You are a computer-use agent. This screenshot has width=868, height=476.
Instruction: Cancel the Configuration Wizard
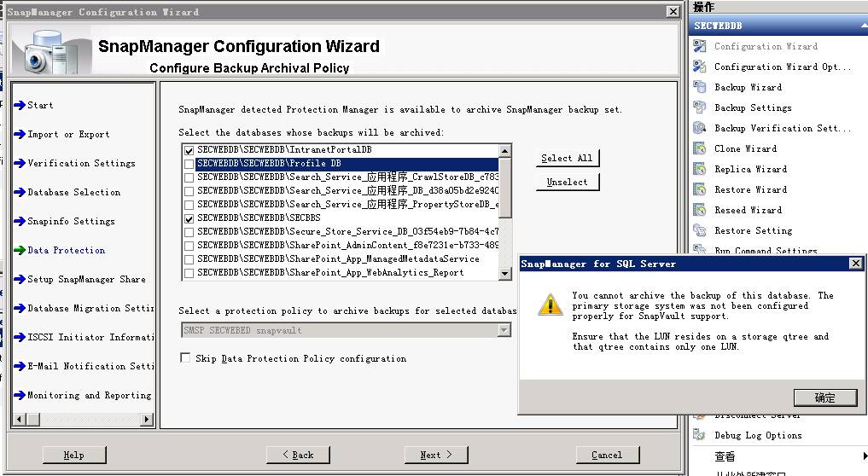click(x=608, y=455)
